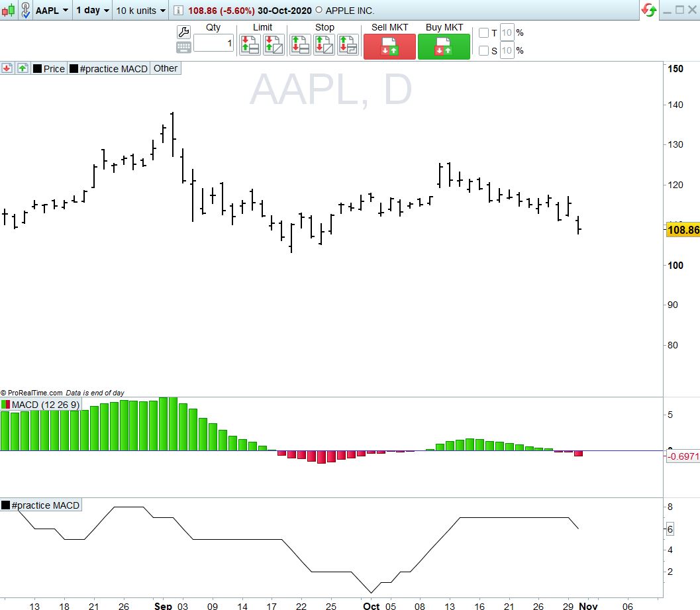Click the 30-Oct-2020 date text

pyautogui.click(x=284, y=11)
